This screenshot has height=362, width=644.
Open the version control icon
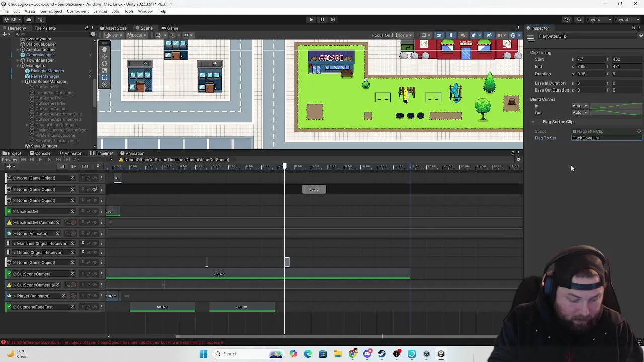tap(41, 20)
